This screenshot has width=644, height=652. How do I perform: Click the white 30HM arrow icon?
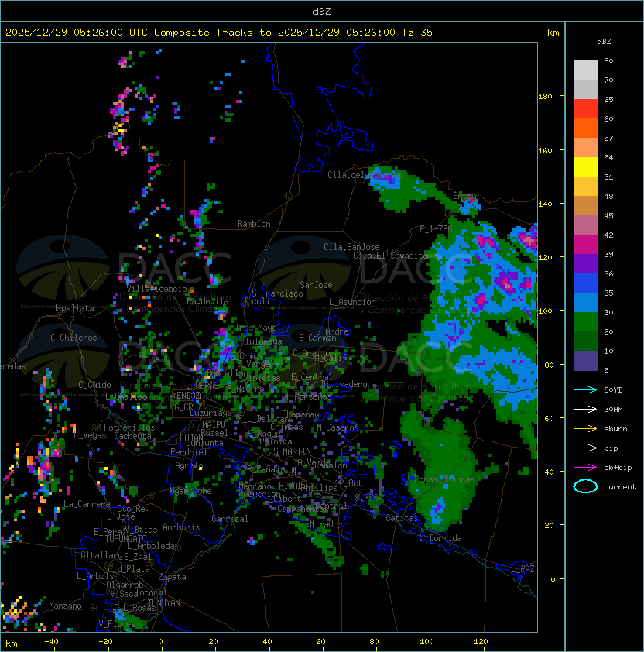pos(585,409)
